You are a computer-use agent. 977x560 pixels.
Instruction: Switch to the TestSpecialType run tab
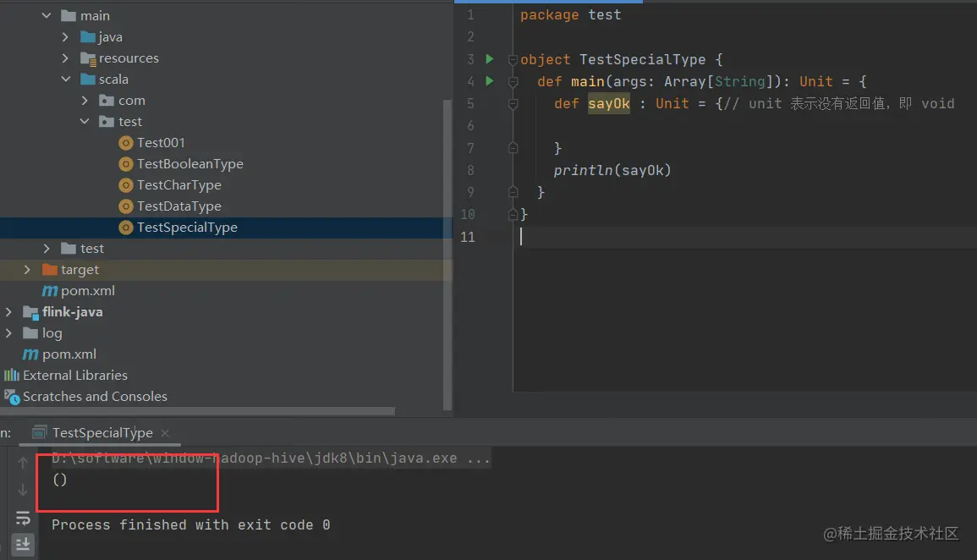(x=102, y=432)
